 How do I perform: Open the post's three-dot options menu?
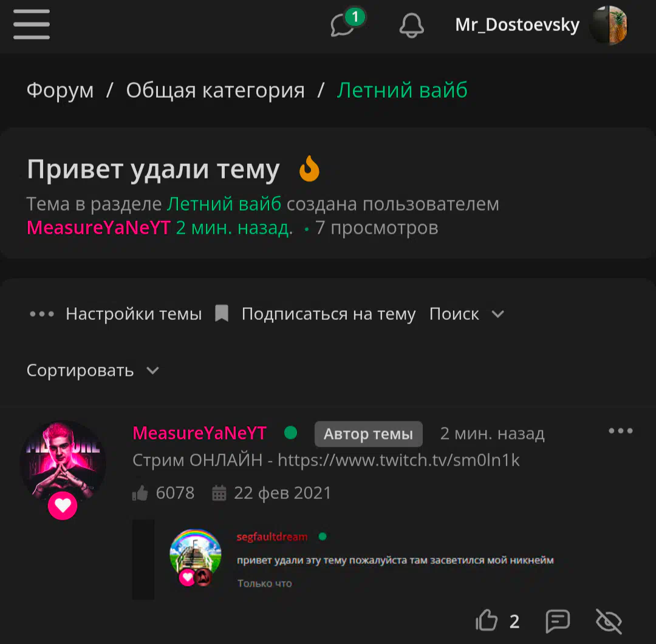pyautogui.click(x=620, y=431)
